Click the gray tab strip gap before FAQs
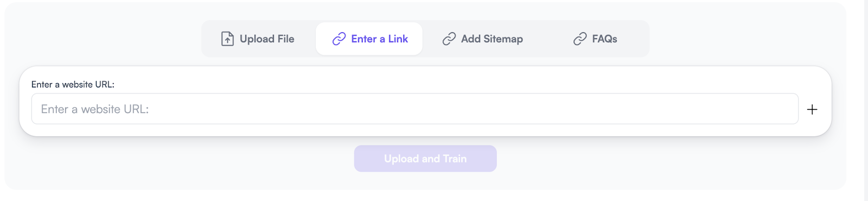 point(548,39)
